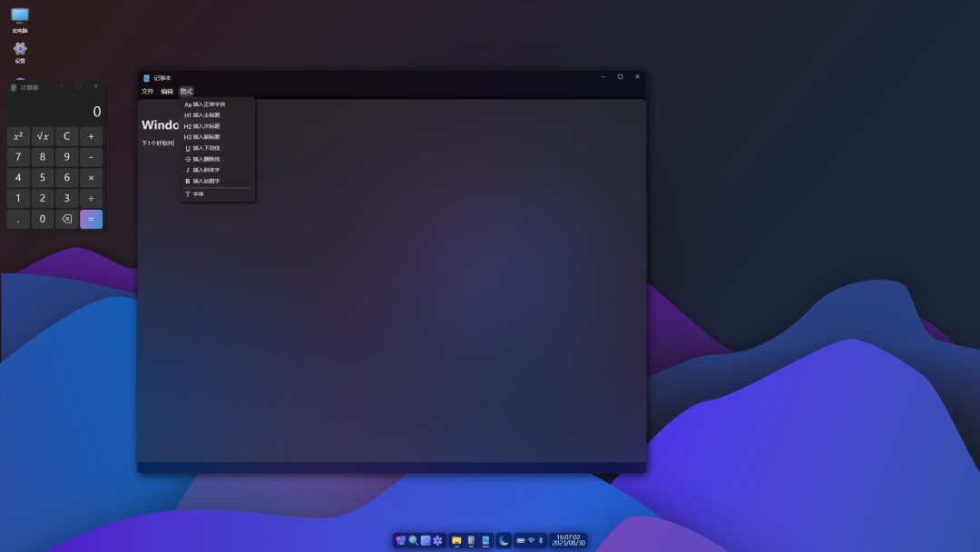Click digit 7 in calculator
980x552 pixels.
tap(18, 157)
